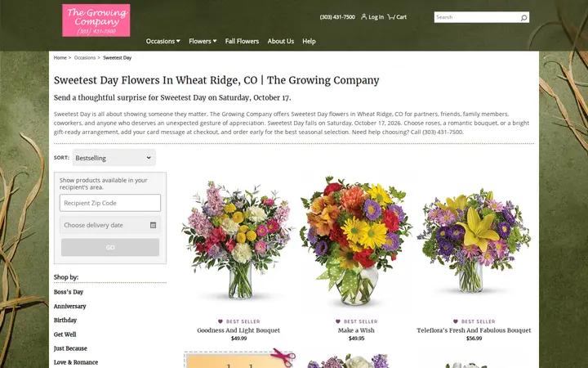Click the Sweetest Day breadcrumb text
The height and width of the screenshot is (368, 588).
pyautogui.click(x=118, y=58)
